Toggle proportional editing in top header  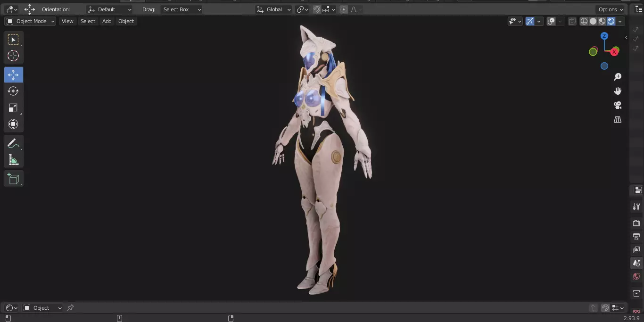click(x=344, y=9)
